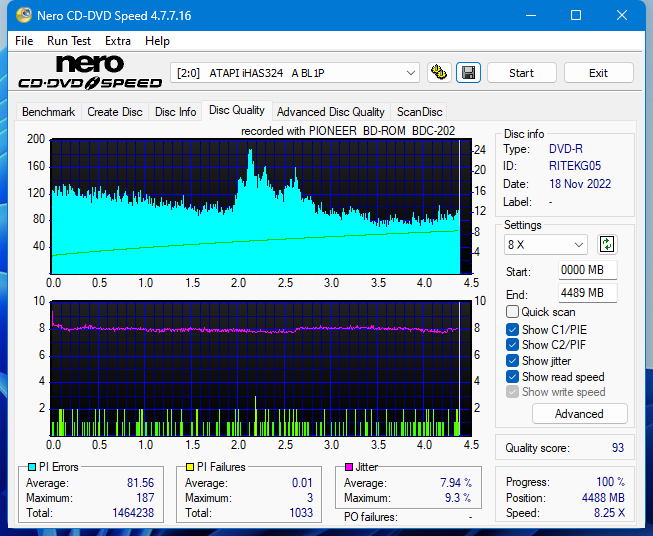Click the recorded with PIONEER BD-ROM caption
The height and width of the screenshot is (536, 653).
coord(348,131)
